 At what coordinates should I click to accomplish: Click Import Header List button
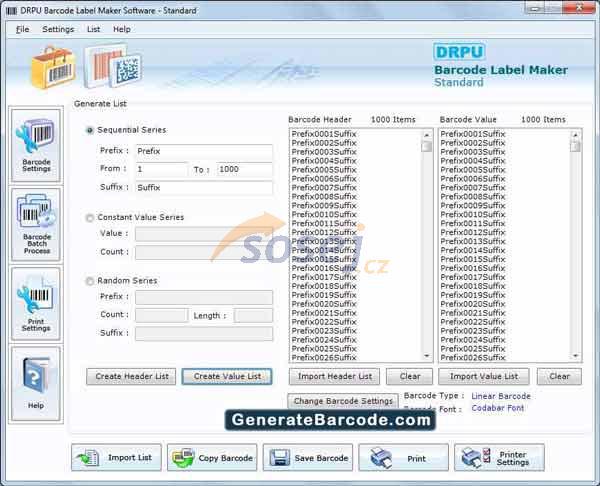click(x=334, y=377)
